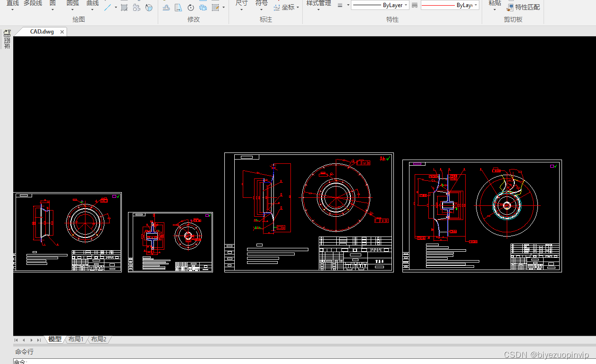This screenshot has width=596, height=364.
Task: Go to the previous layout tab arrow
Action: [x=24, y=340]
